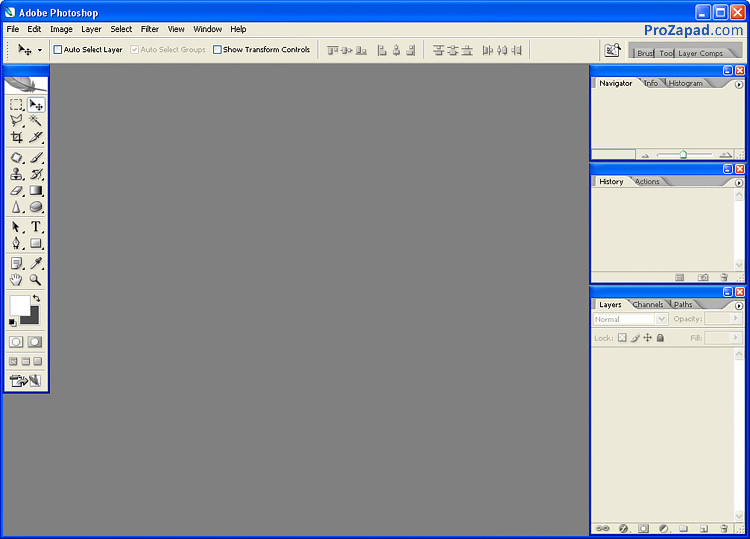Click the dark background color swatch
The height and width of the screenshot is (539, 750).
(x=33, y=318)
